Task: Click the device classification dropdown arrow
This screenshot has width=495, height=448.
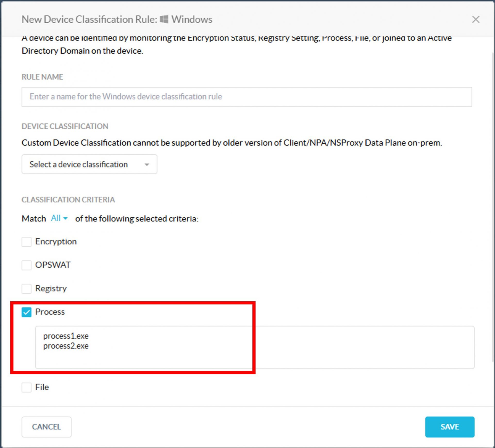Action: (x=147, y=164)
